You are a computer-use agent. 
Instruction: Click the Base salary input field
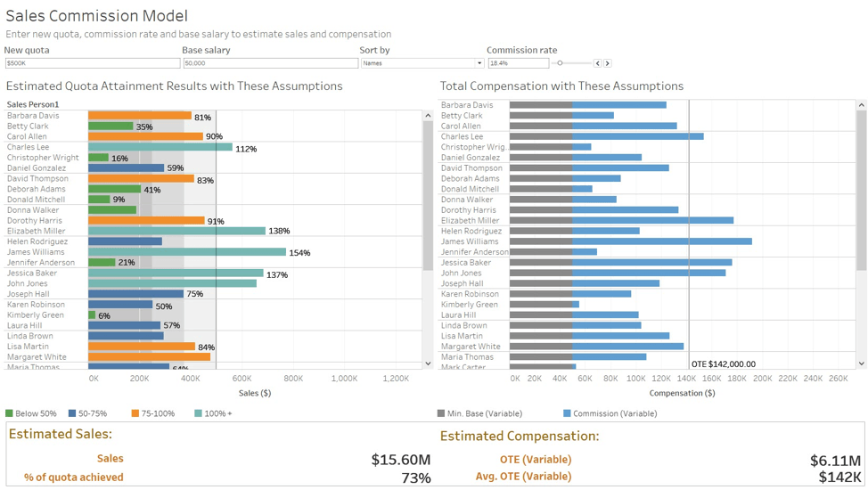270,63
